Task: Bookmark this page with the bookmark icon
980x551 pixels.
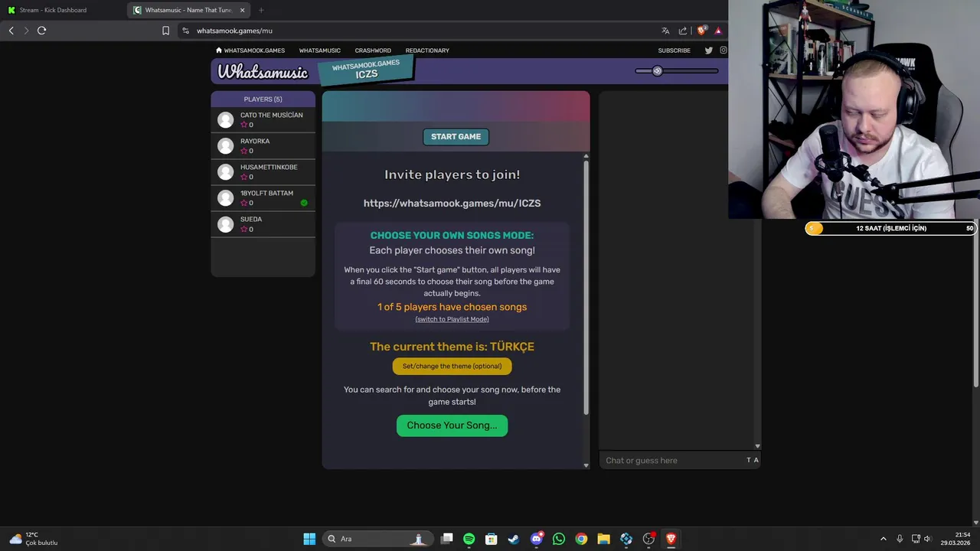Action: pos(165,31)
